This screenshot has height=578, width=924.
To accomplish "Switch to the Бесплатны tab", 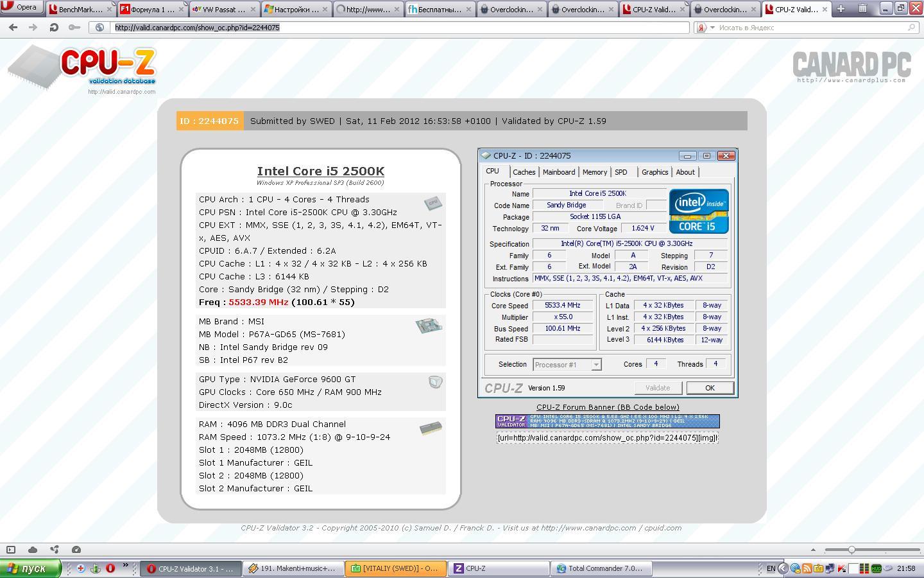I will (439, 10).
